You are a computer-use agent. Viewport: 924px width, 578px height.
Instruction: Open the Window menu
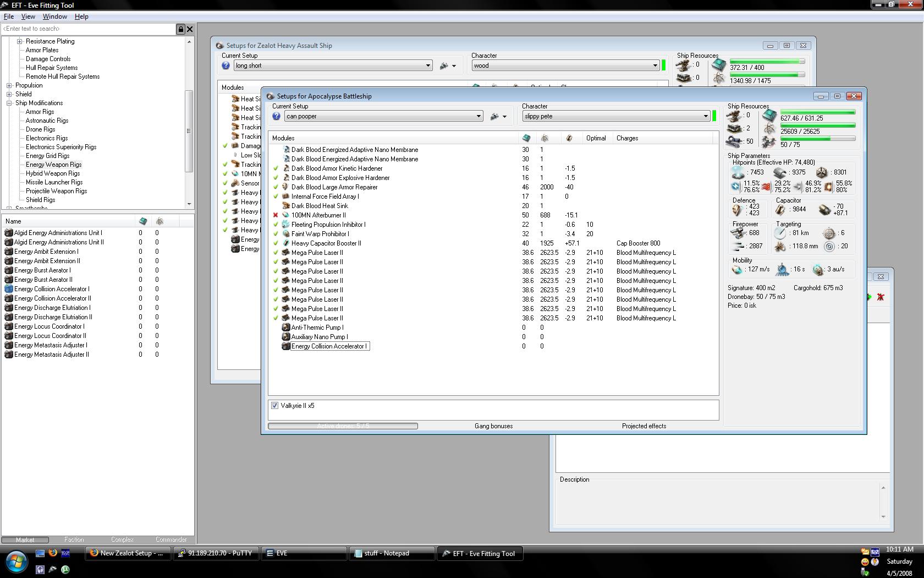coord(55,17)
